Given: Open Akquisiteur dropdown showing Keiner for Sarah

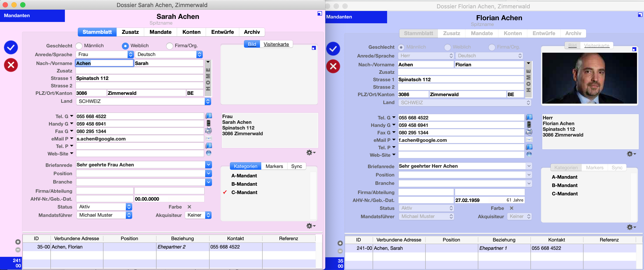Looking at the screenshot, I should pyautogui.click(x=198, y=215).
